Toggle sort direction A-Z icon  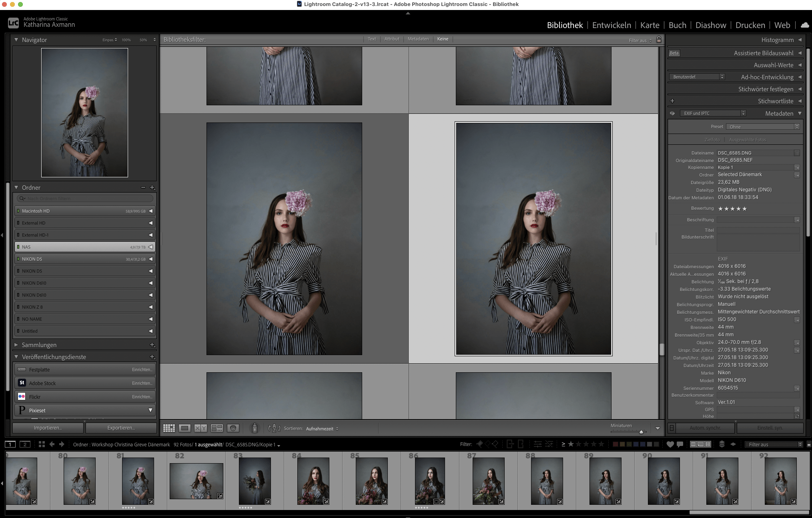pos(274,428)
